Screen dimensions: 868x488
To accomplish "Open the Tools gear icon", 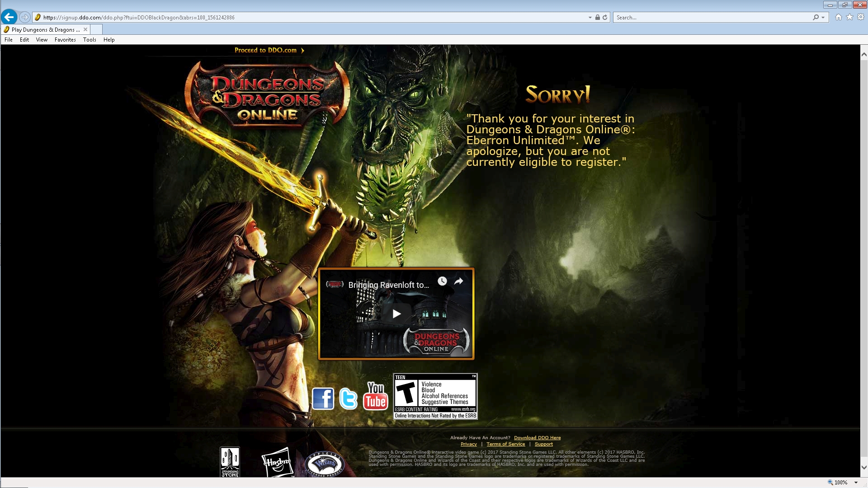I will 861,17.
